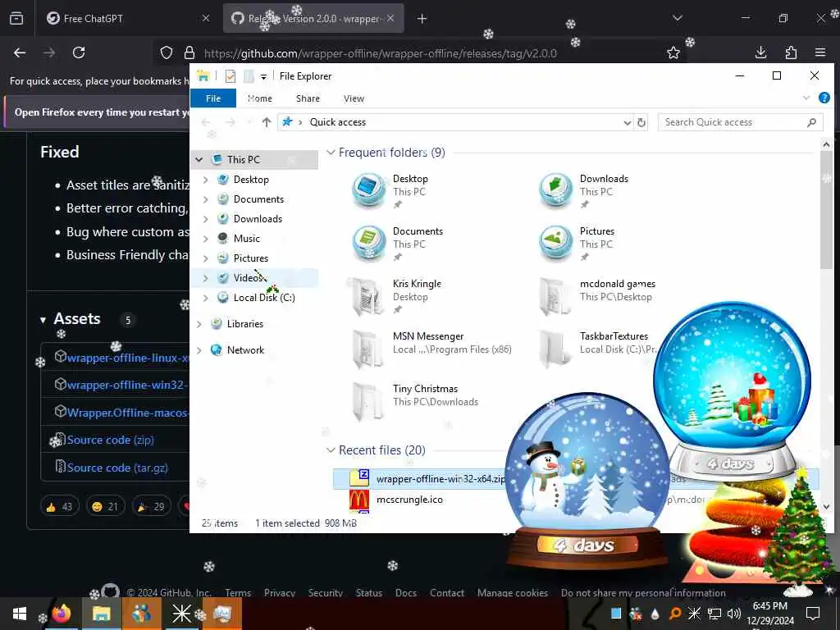
Task: Click the thumbs up 43 reaction button
Action: click(x=59, y=506)
